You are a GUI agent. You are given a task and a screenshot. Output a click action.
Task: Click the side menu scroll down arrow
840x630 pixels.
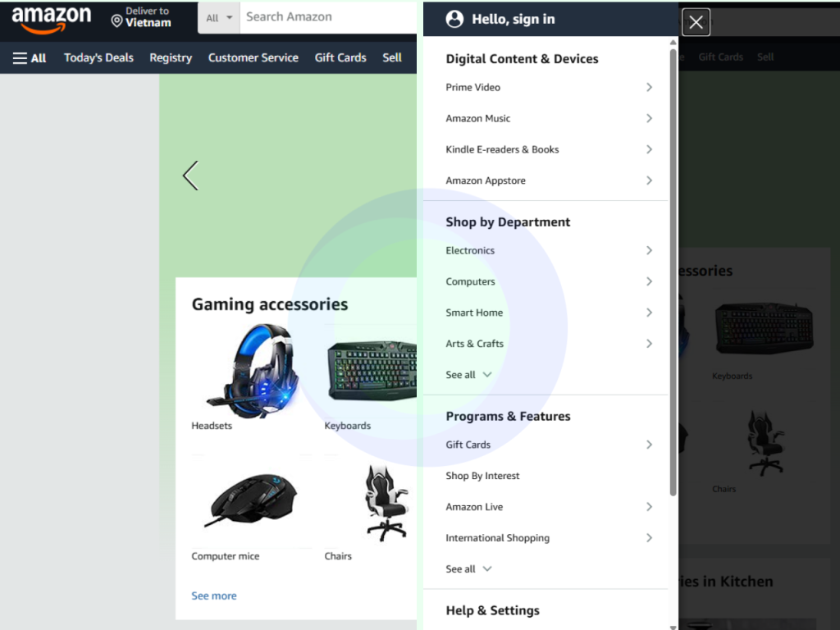click(673, 627)
